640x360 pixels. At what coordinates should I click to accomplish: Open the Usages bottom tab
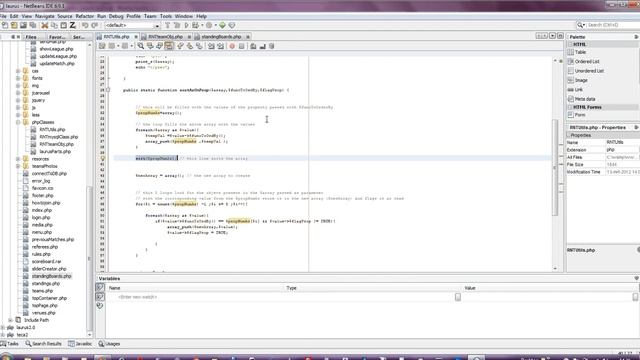click(109, 344)
